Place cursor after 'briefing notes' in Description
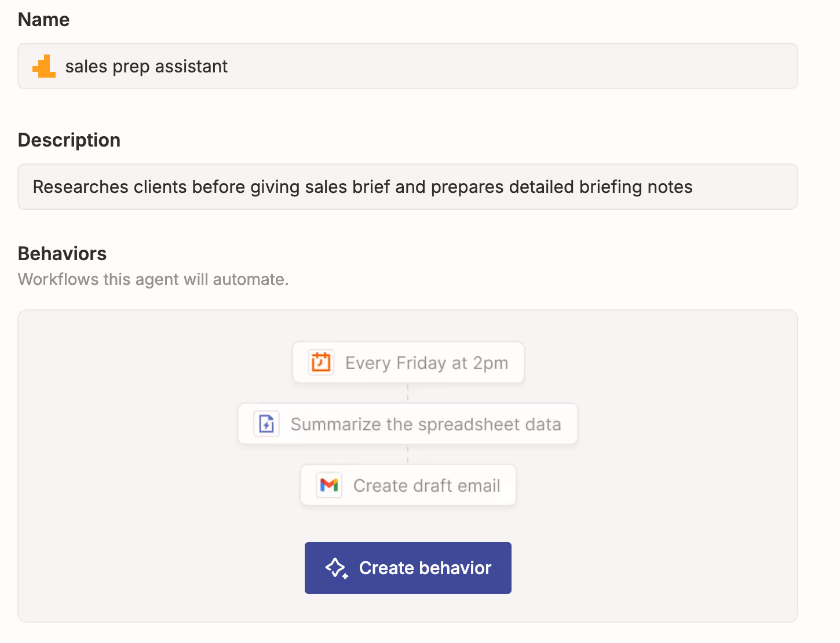 [x=693, y=187]
